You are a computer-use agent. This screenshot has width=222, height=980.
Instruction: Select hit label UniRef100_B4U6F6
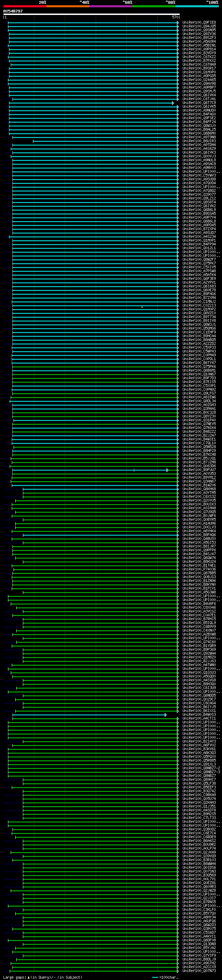pyautogui.click(x=199, y=604)
